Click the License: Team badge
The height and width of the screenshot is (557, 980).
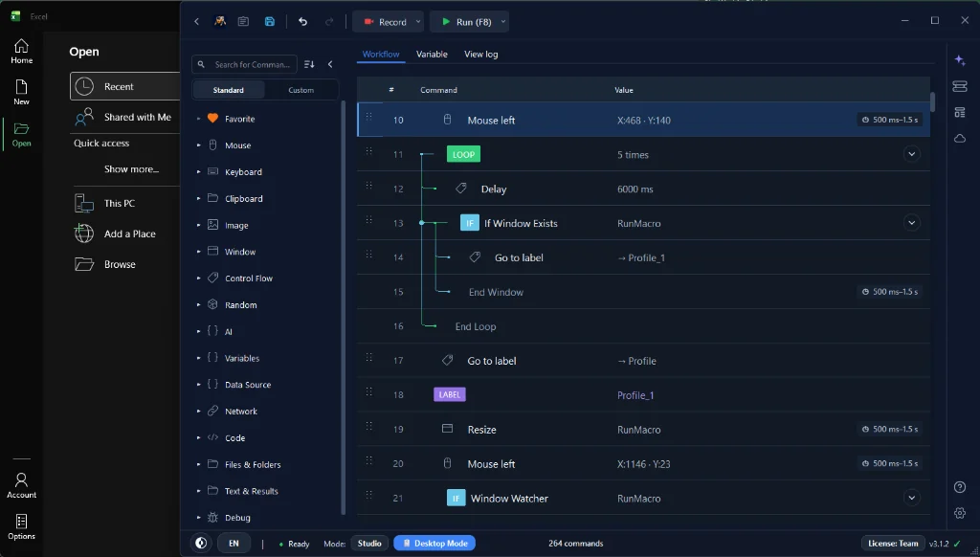893,544
